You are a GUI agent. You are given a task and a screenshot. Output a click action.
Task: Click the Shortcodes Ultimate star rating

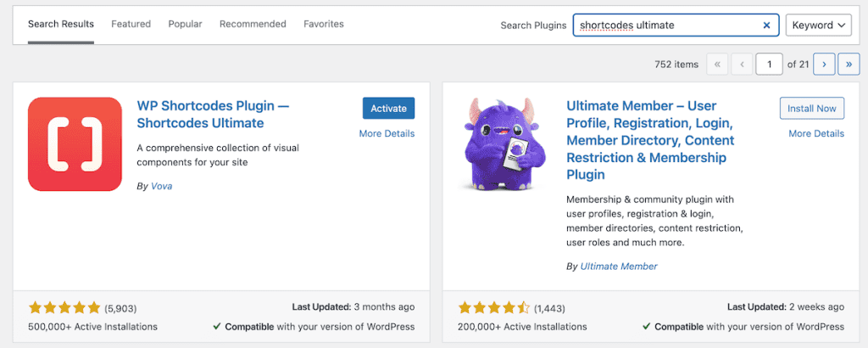click(x=64, y=308)
